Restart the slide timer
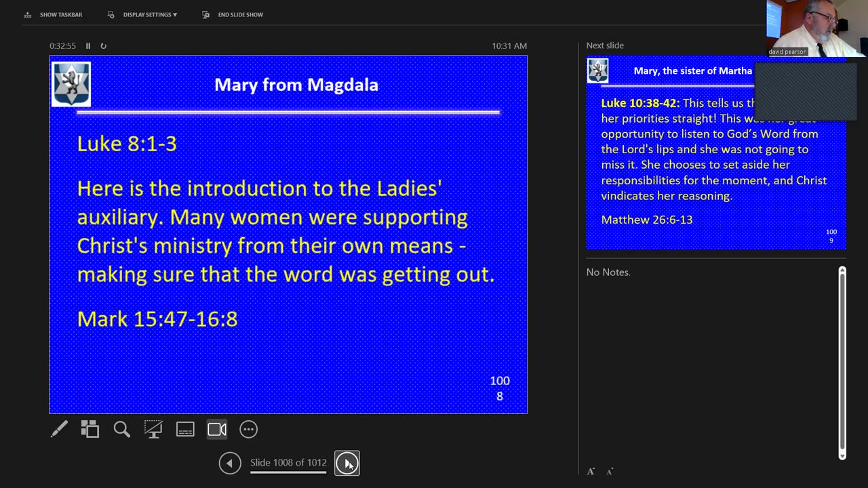This screenshot has width=868, height=488. pyautogui.click(x=104, y=46)
